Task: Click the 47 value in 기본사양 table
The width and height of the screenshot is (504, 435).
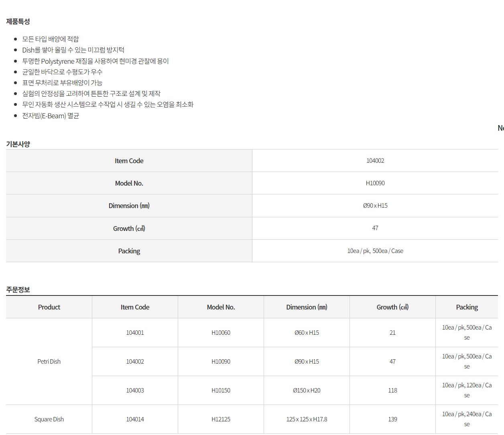Action: coord(375,228)
